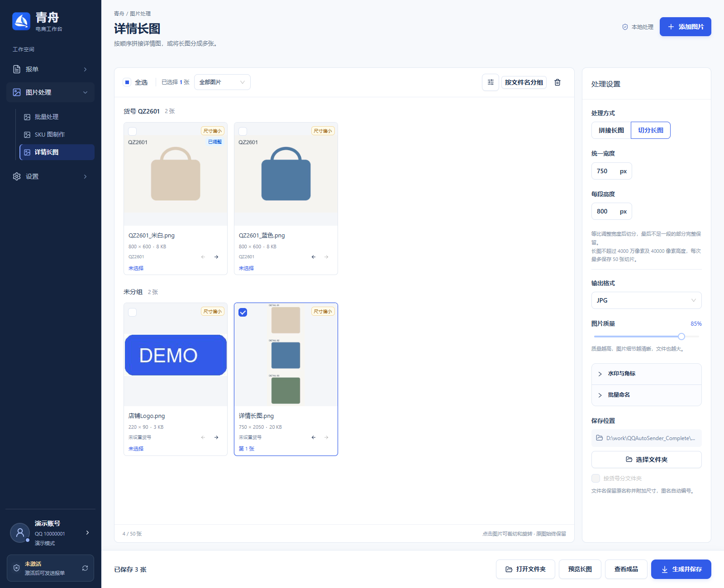Click the 每段高度 800 input field

click(x=611, y=211)
